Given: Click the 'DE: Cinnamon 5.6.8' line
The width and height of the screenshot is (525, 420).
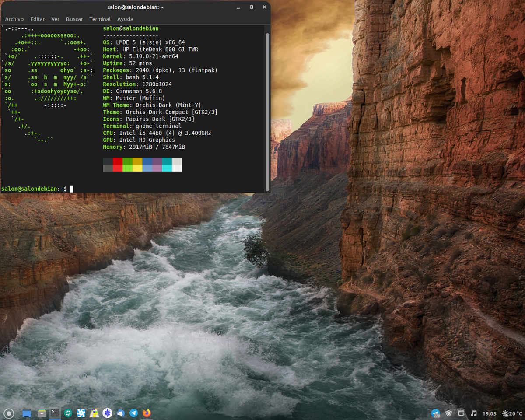Looking at the screenshot, I should 133,91.
